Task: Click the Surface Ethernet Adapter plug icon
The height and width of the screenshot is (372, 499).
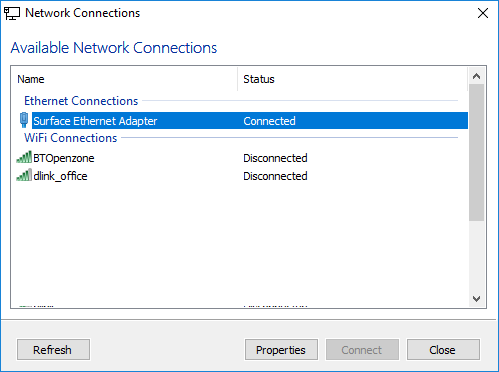Action: point(24,120)
